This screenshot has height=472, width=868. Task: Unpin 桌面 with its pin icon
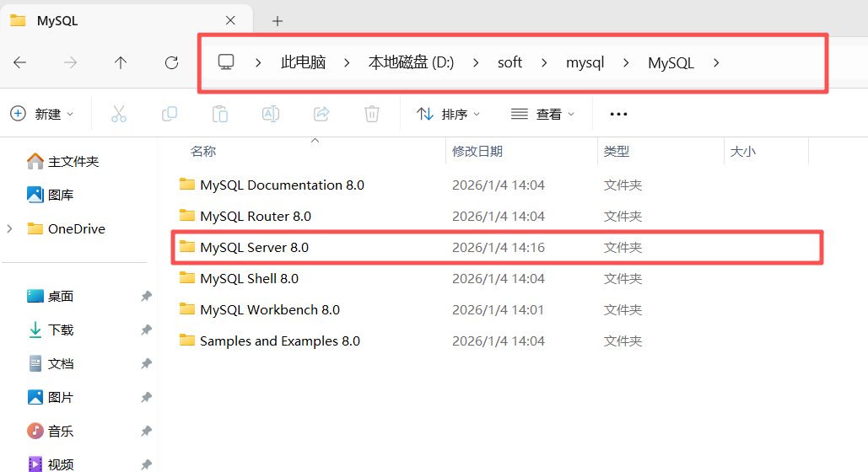pos(146,296)
